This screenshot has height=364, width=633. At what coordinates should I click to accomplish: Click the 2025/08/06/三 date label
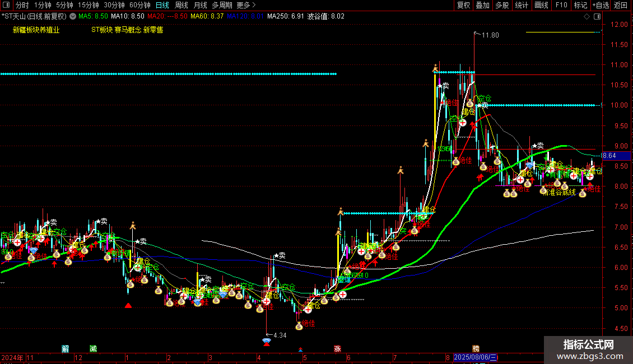coord(476,357)
